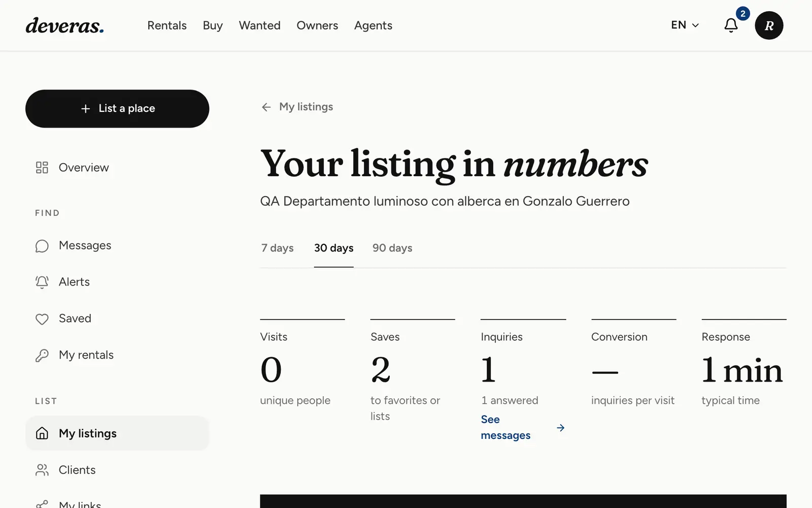
Task: Click the Response value 1 min
Action: point(742,370)
